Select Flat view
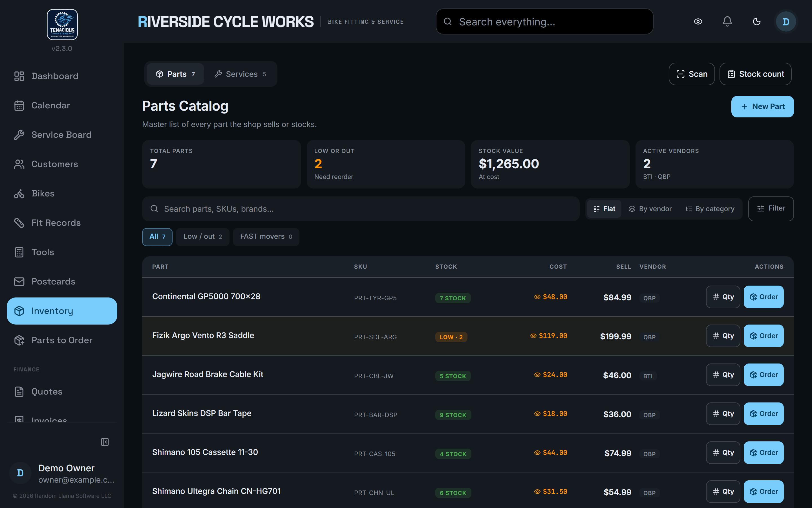This screenshot has width=812, height=508. (x=604, y=209)
